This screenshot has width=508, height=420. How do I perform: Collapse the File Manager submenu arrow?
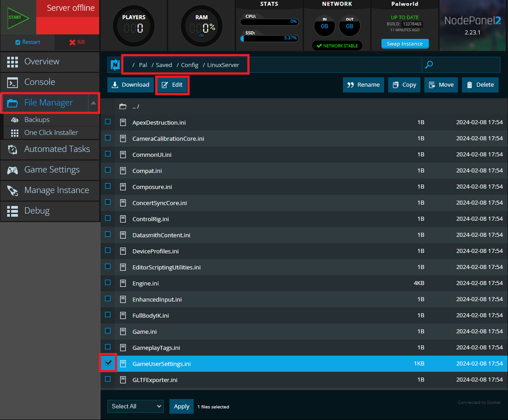93,103
